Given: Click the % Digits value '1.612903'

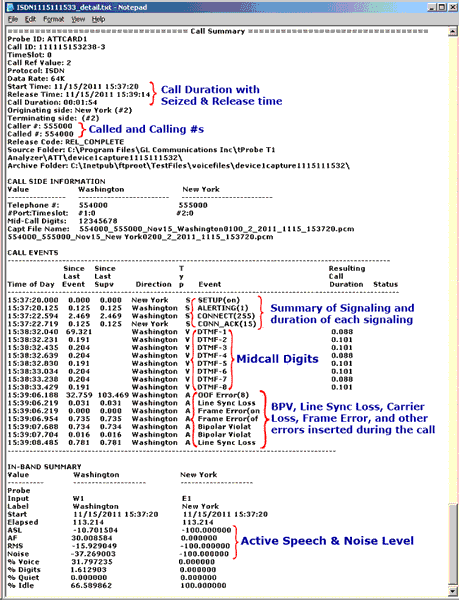Looking at the screenshot, I should tap(91, 570).
